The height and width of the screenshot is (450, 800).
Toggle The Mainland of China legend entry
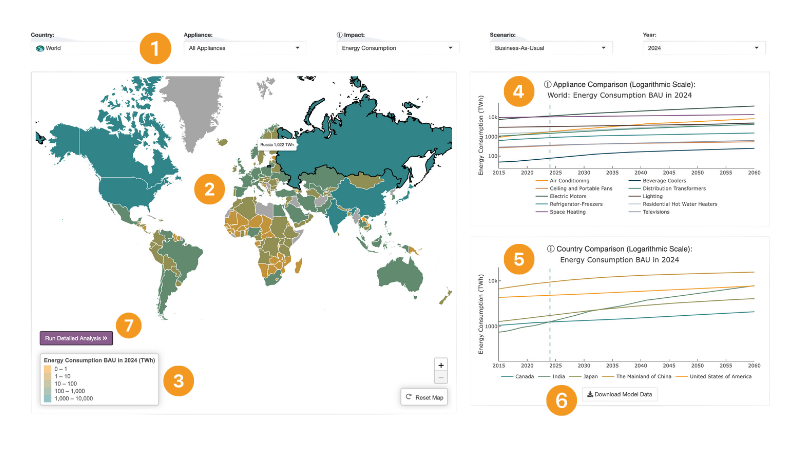(637, 377)
